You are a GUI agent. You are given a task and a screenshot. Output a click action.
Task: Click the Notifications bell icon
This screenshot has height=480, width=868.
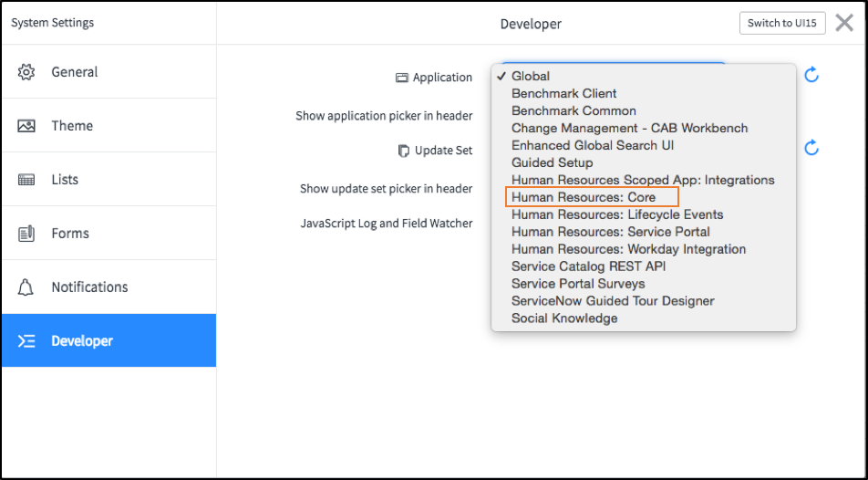coord(26,287)
